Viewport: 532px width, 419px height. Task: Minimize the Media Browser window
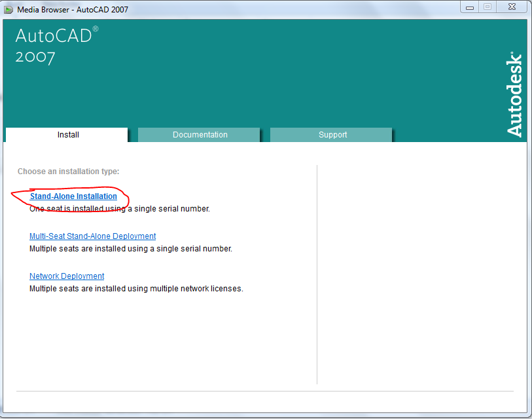point(469,7)
